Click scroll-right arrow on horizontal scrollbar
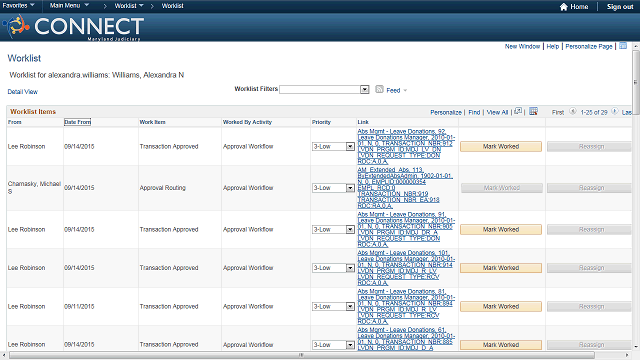Viewport: 640px width, 360px height. (x=628, y=355)
